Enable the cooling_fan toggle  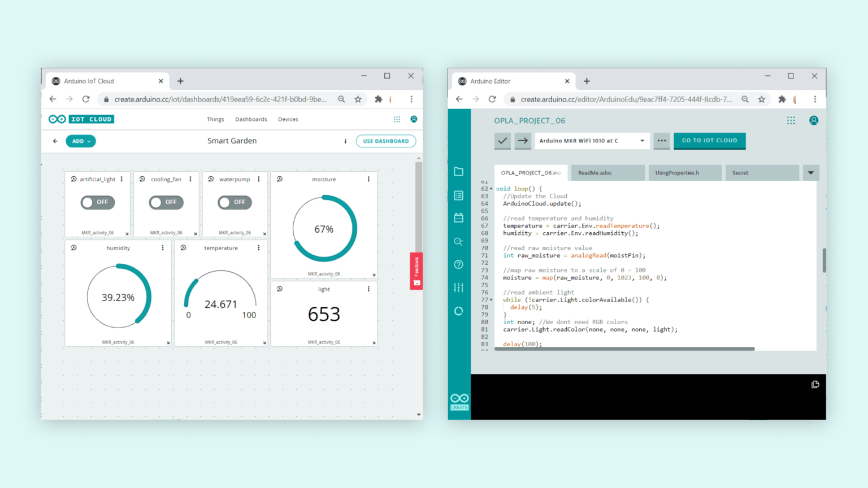click(x=166, y=202)
